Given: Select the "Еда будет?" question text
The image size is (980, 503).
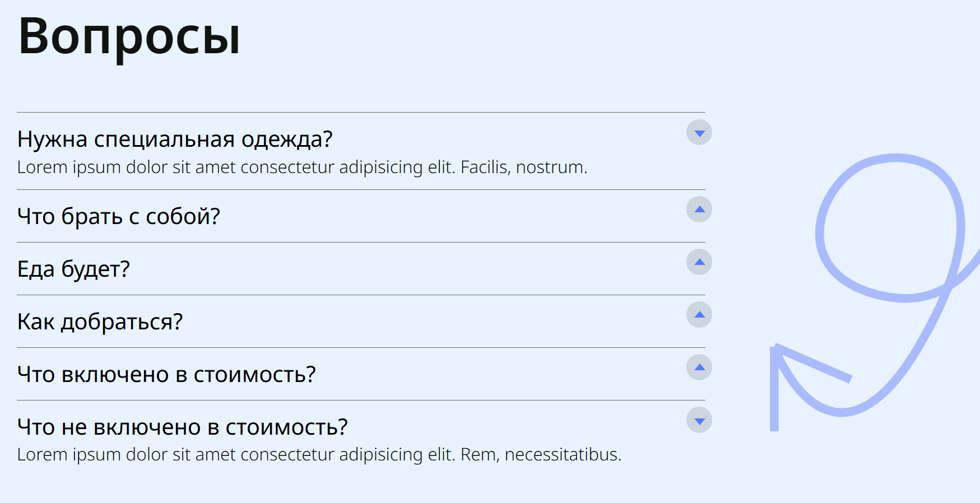Looking at the screenshot, I should (73, 269).
